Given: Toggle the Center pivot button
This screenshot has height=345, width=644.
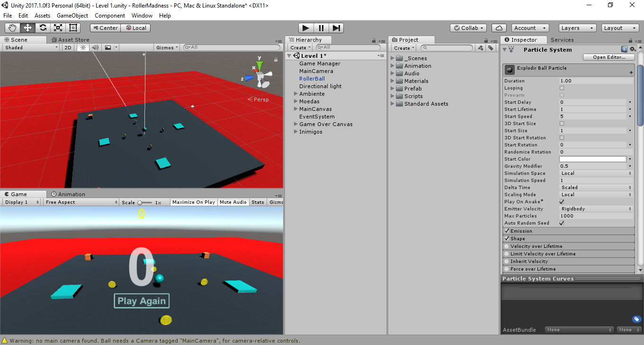Looking at the screenshot, I should pyautogui.click(x=105, y=28).
